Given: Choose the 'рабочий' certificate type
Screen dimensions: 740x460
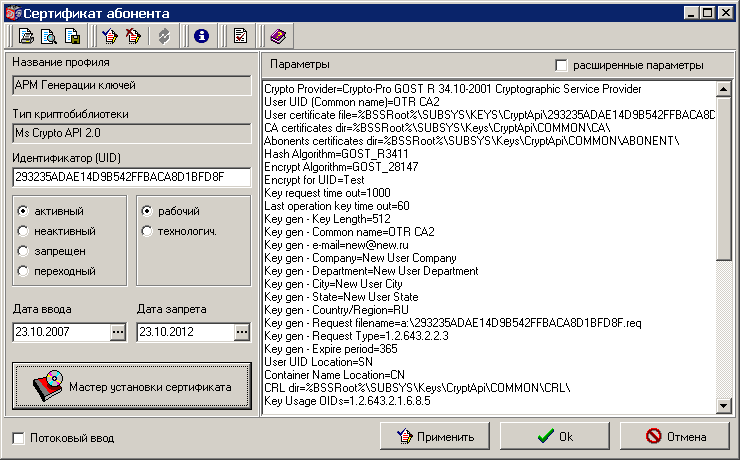Looking at the screenshot, I should pyautogui.click(x=147, y=211).
